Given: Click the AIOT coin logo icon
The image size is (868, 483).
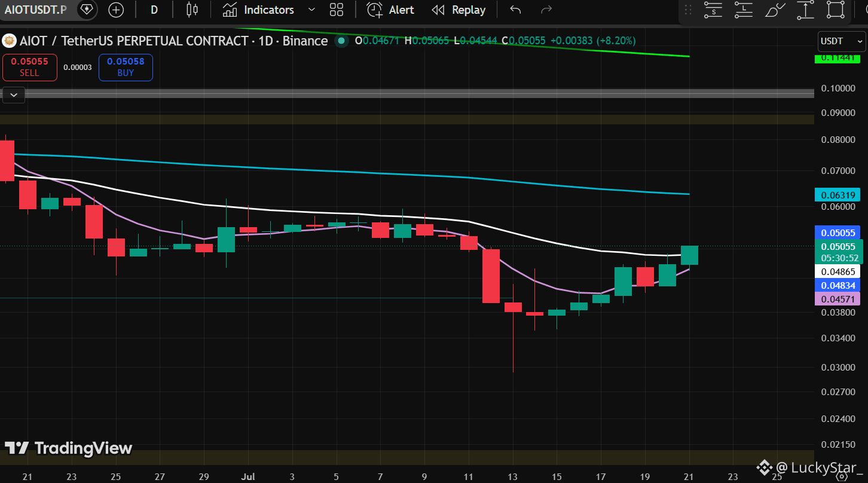Looking at the screenshot, I should tap(9, 41).
